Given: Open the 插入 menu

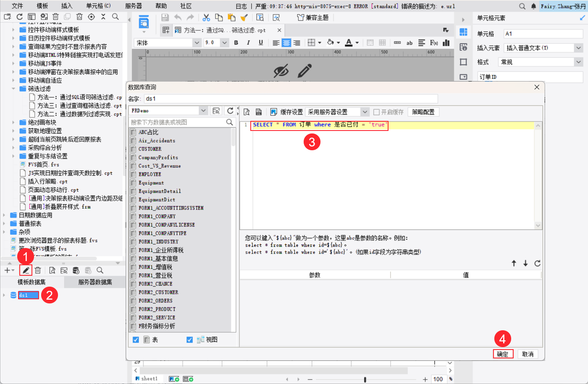Looking at the screenshot, I should click(x=67, y=6).
